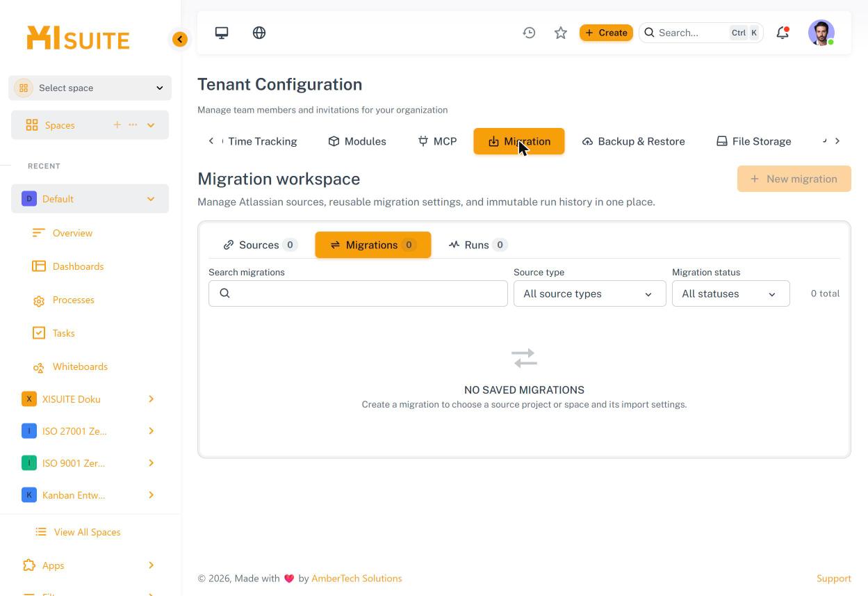Open the notifications bell
The image size is (868, 596).
click(783, 33)
